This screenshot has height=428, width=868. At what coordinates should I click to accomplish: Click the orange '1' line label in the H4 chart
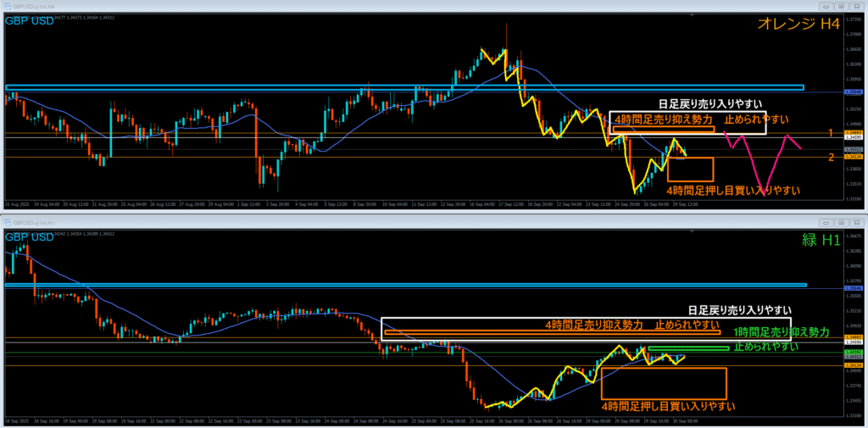831,132
